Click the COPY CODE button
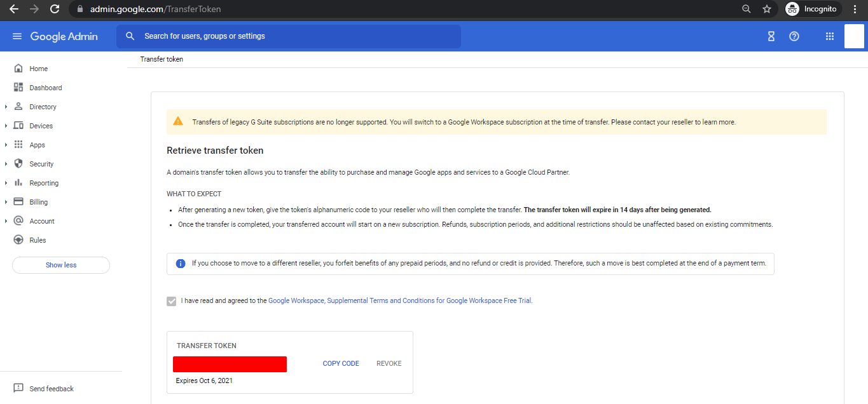868x404 pixels. pos(341,363)
